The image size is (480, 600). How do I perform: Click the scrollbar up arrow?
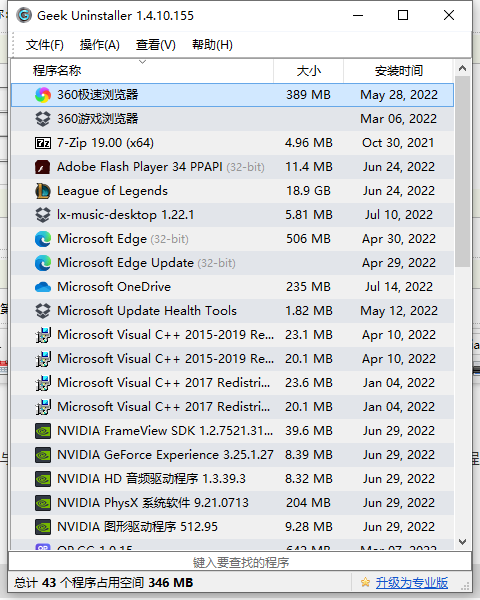462,68
